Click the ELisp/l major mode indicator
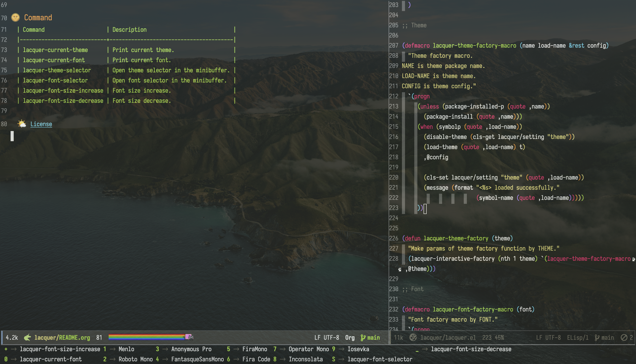 577,338
